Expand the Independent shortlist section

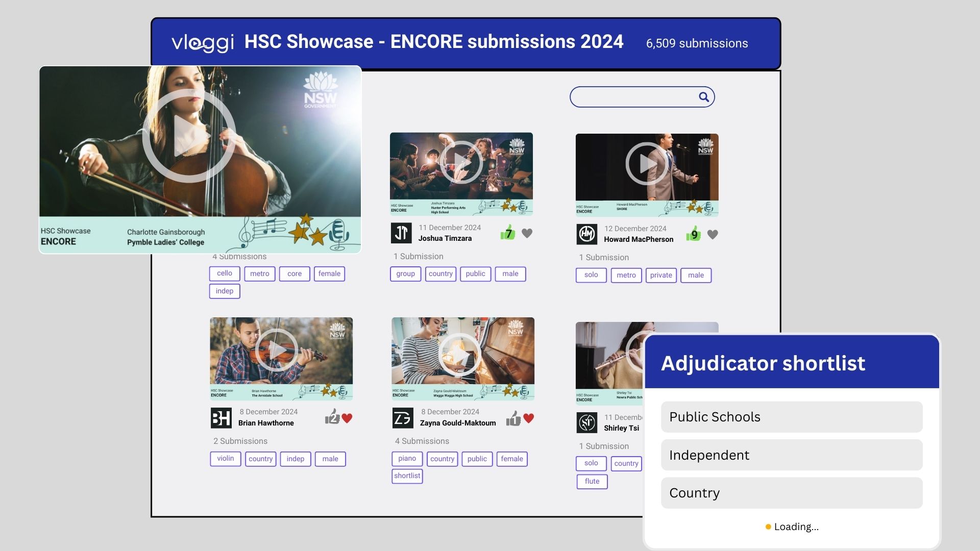(x=792, y=455)
